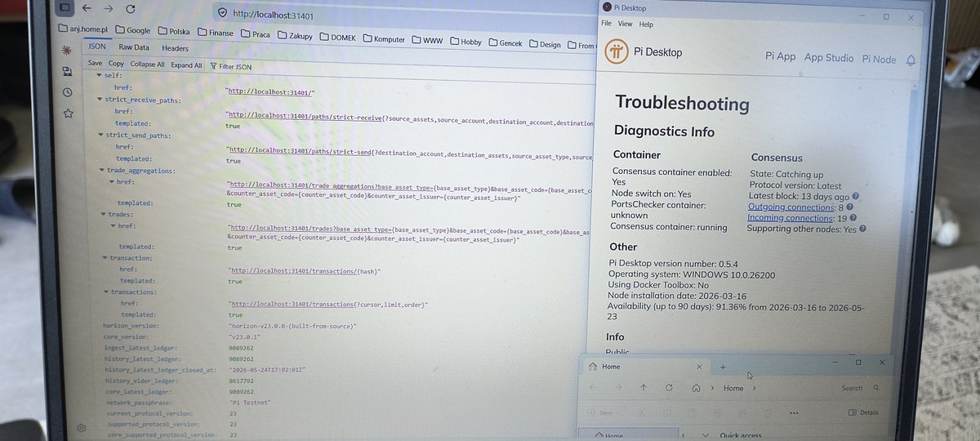Switch to the JSON viewer tab
The width and height of the screenshot is (980, 441).
pos(96,47)
